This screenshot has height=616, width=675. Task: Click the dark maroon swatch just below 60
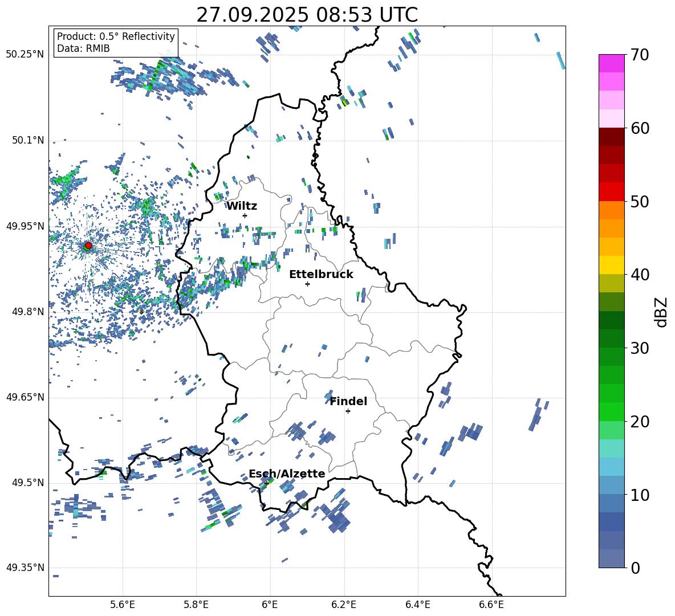(x=611, y=137)
